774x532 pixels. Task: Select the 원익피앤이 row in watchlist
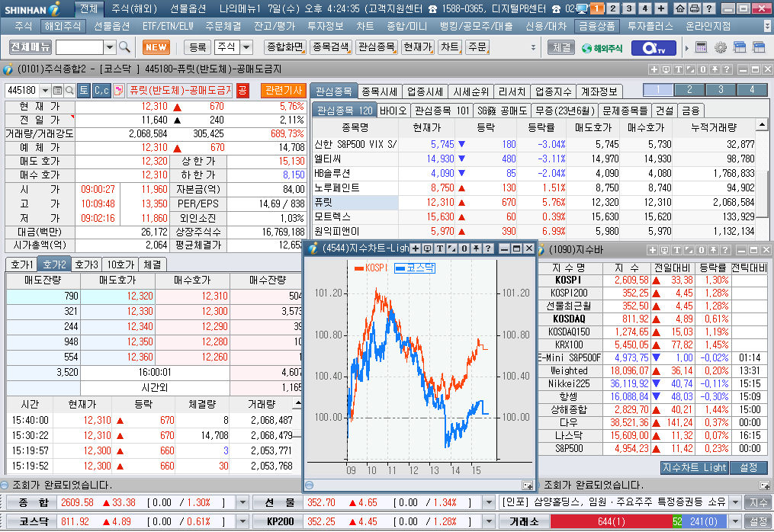point(533,231)
